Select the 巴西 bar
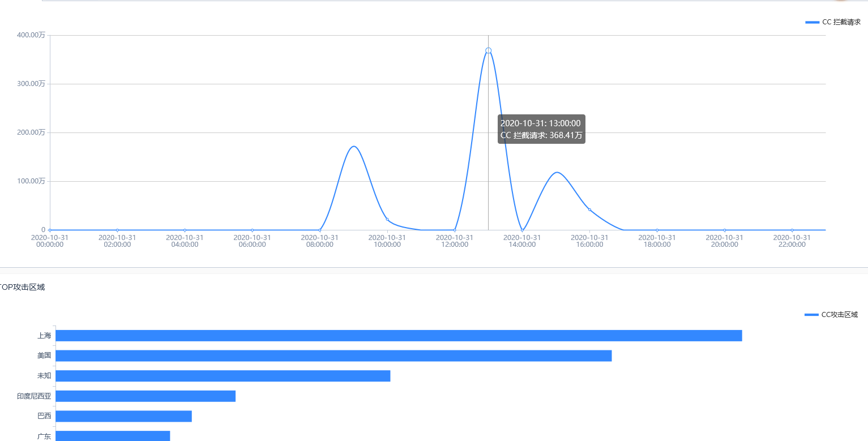The height and width of the screenshot is (441, 868). click(x=123, y=416)
